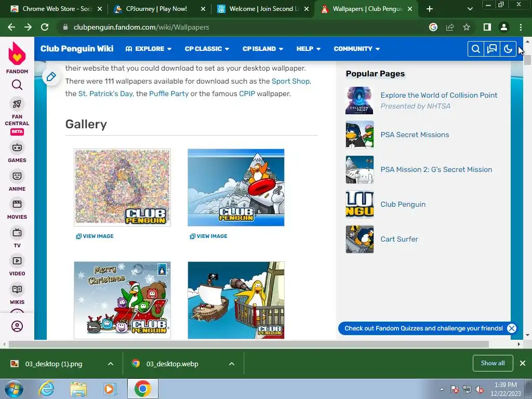Expand the COMMUNITY dropdown menu

point(356,49)
